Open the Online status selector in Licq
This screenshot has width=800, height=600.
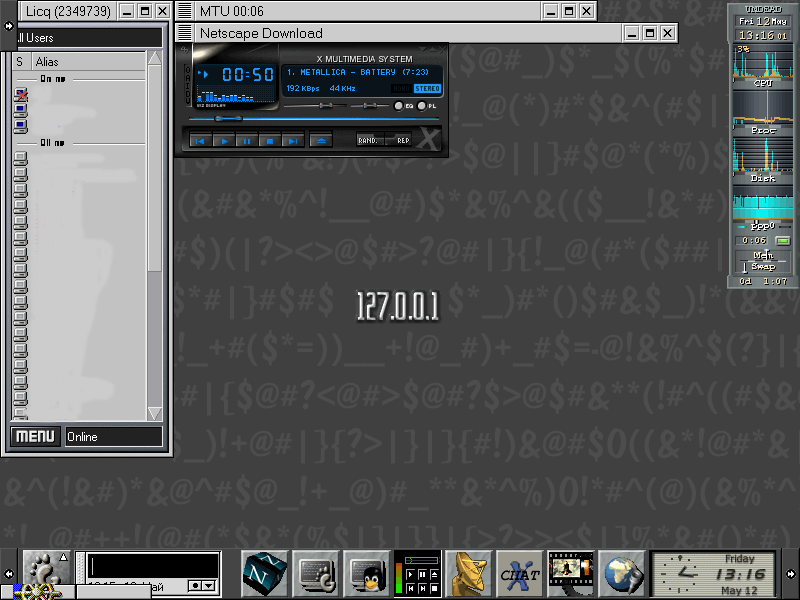pos(113,437)
